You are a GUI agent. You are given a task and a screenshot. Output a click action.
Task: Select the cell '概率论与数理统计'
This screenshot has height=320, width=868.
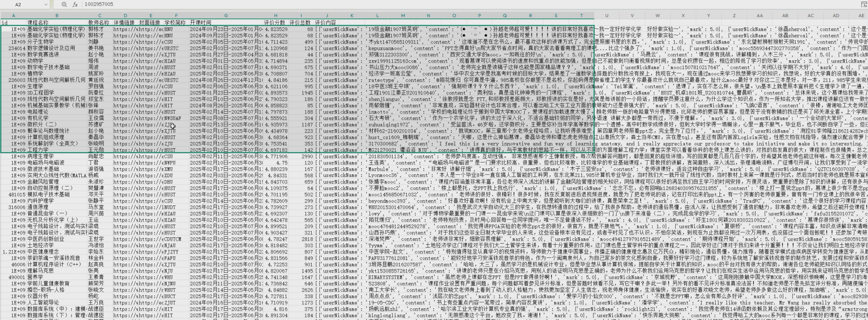point(57,131)
